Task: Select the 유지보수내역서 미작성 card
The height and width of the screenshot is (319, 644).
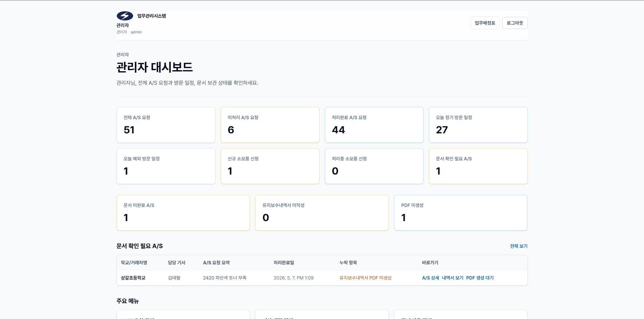Action: point(322,213)
